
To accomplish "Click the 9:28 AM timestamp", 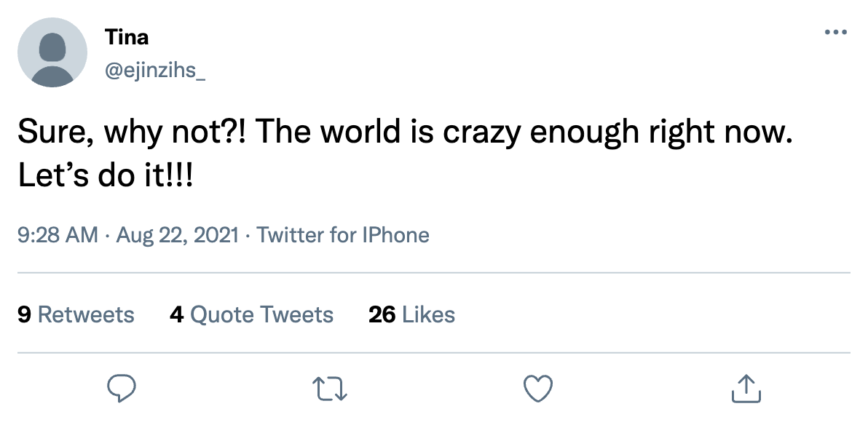I will 57,235.
